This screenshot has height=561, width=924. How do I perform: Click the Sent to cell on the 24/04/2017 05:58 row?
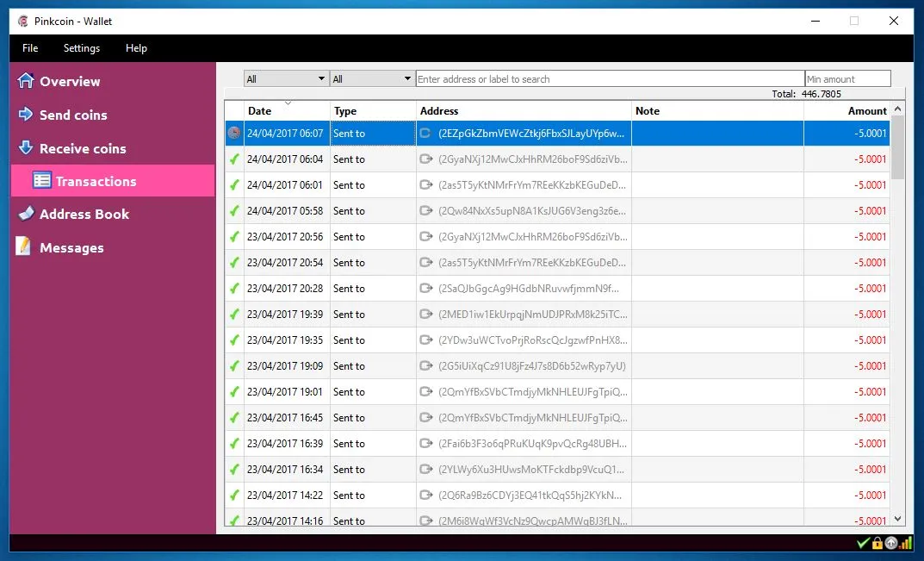click(x=373, y=211)
